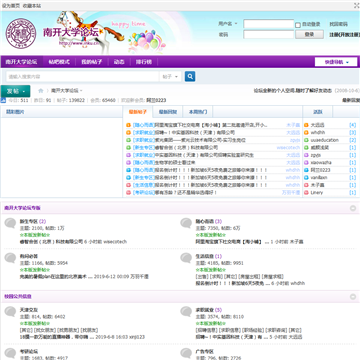The width and height of the screenshot is (360, 360).
Task: Switch to 本周热门 tab
Action: 198,112
